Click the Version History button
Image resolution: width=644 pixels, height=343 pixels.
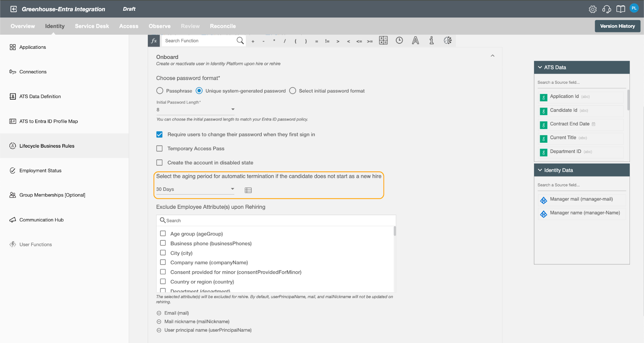pos(617,26)
